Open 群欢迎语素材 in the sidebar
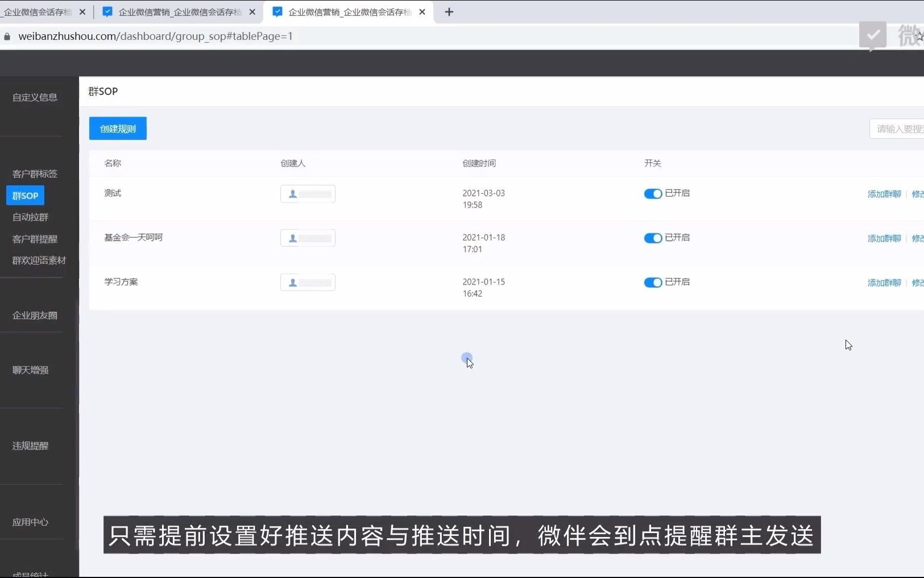Screen dimensions: 924x578 point(39,260)
